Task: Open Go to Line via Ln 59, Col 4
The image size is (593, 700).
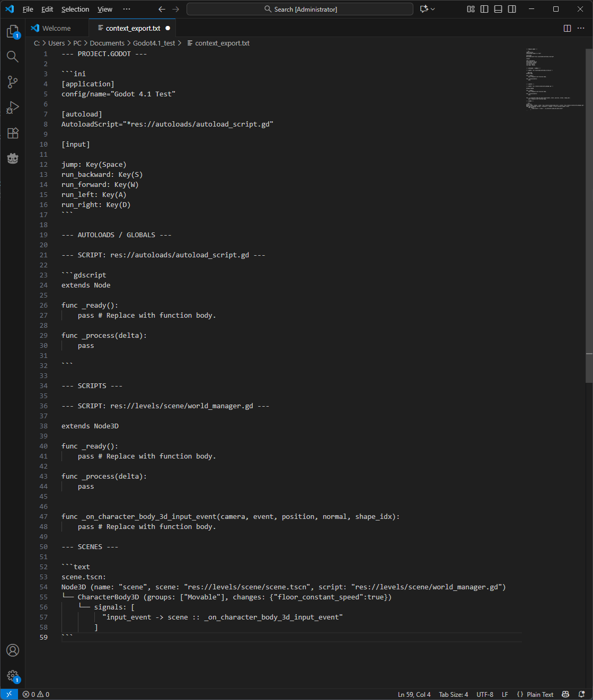Action: 414,694
